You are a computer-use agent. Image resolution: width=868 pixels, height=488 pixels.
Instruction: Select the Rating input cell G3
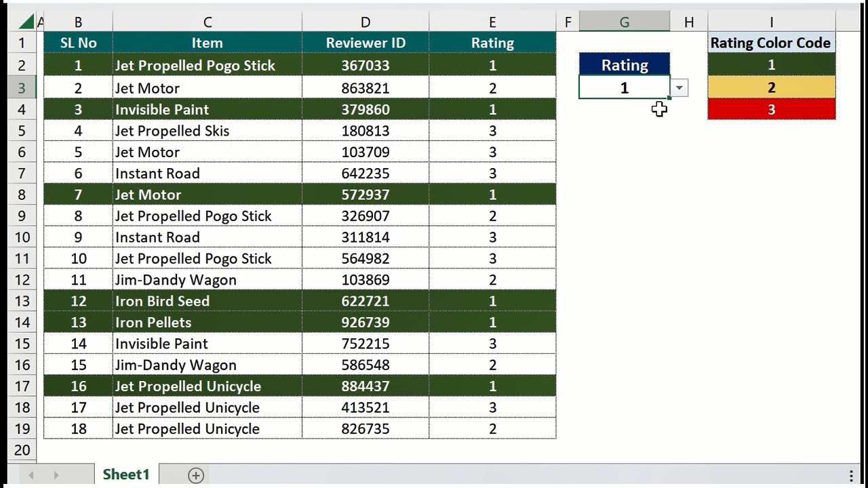pos(625,87)
